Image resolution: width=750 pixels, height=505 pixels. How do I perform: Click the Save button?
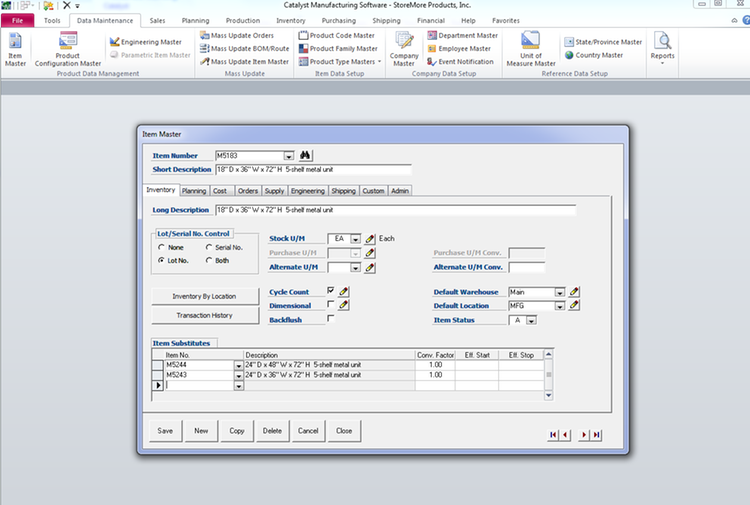pos(165,431)
